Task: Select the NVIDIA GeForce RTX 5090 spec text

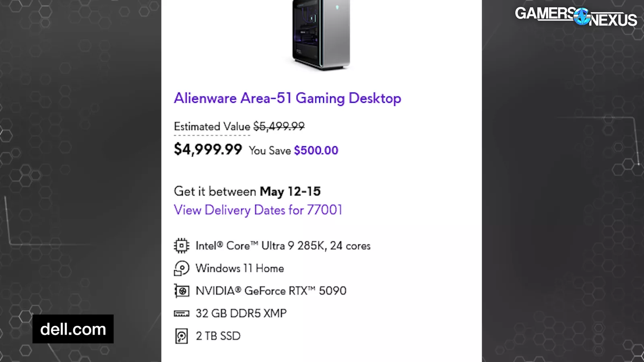Action: 271,291
